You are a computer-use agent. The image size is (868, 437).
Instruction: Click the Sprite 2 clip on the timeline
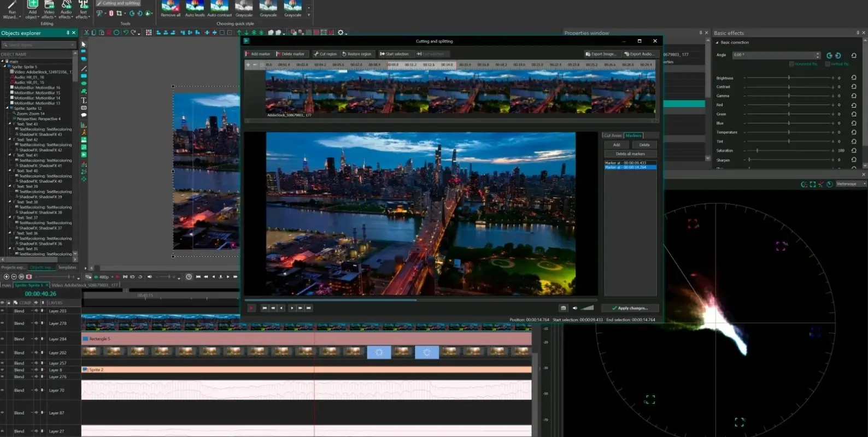(306, 370)
